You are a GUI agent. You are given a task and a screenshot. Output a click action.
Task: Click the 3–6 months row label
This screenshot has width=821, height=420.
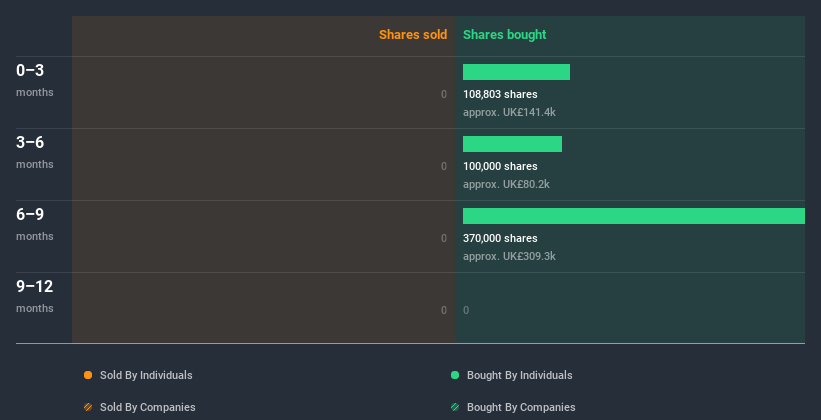click(x=35, y=152)
